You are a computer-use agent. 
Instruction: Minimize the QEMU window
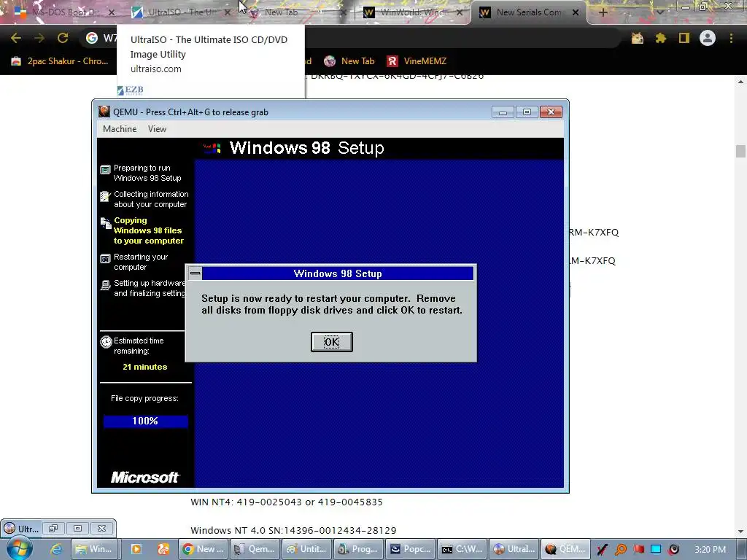(503, 112)
